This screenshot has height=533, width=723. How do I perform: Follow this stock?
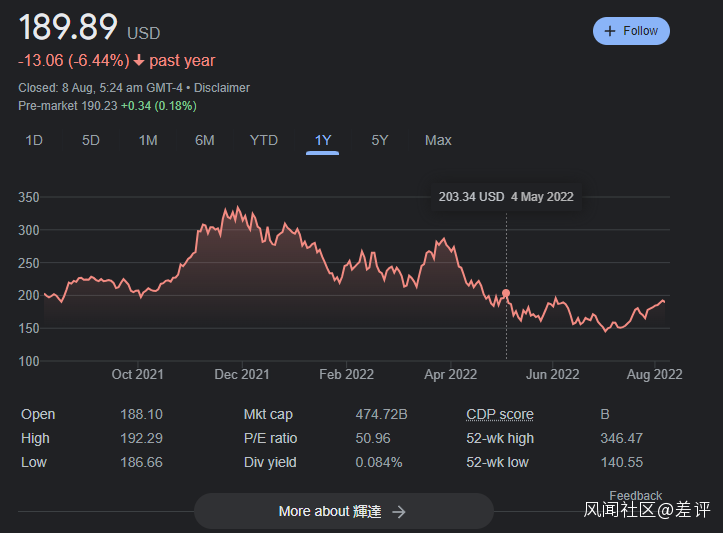point(631,31)
